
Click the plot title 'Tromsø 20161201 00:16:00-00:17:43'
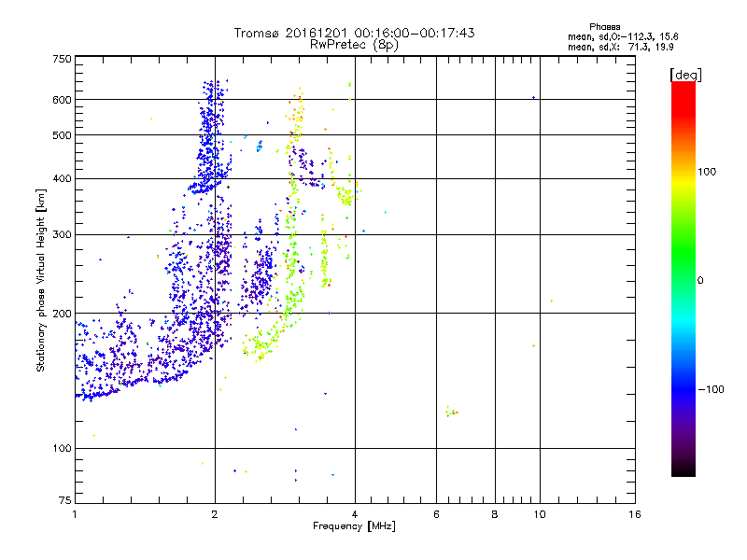(354, 33)
